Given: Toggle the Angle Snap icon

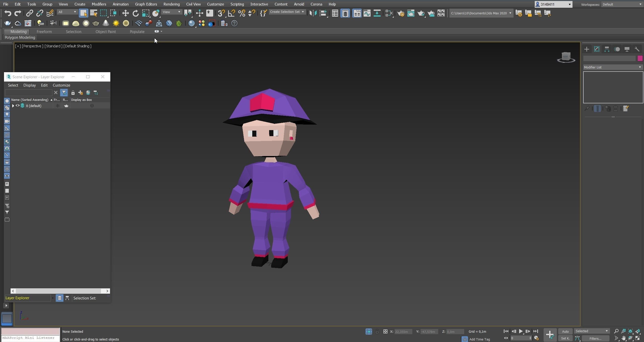Looking at the screenshot, I should click(231, 13).
